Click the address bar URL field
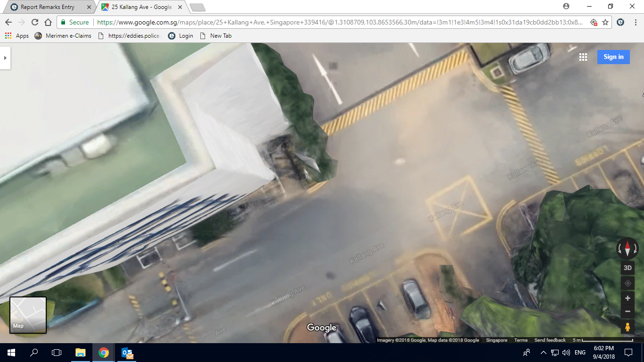 [x=339, y=22]
